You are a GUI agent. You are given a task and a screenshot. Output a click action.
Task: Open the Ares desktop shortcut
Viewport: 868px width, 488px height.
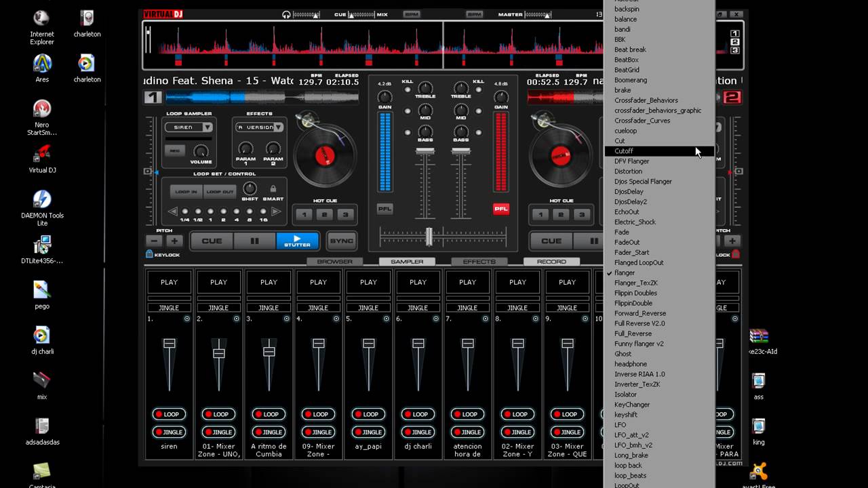(42, 68)
